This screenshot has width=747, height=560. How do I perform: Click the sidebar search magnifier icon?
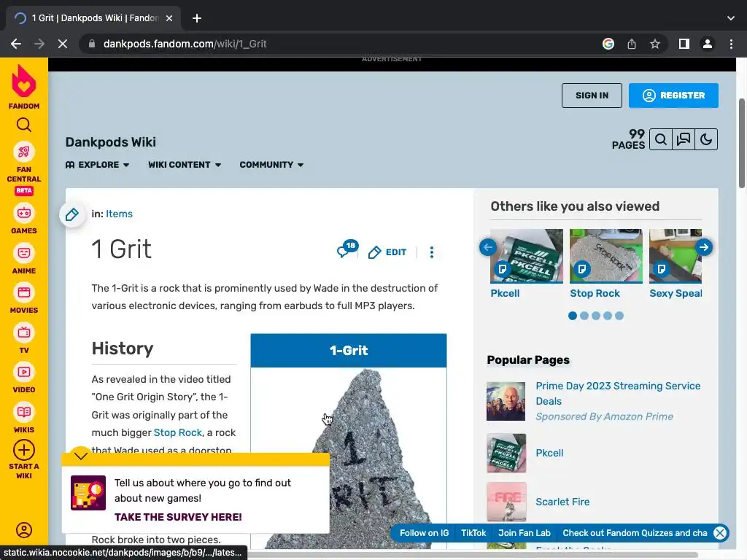click(24, 125)
